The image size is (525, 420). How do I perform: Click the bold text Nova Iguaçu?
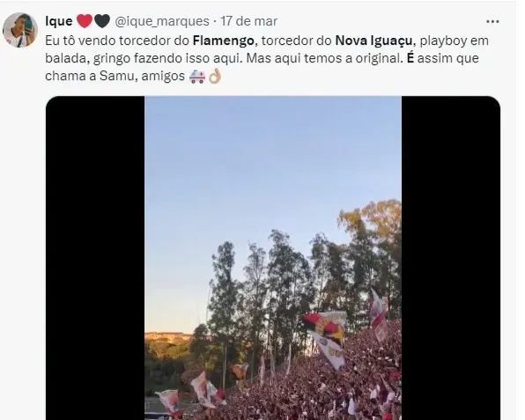373,41
